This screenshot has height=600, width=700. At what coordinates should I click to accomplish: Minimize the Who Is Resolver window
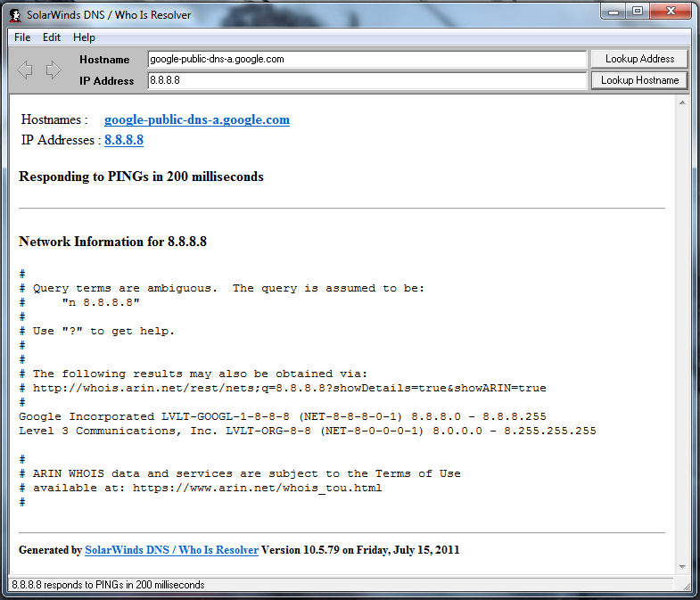click(x=614, y=12)
